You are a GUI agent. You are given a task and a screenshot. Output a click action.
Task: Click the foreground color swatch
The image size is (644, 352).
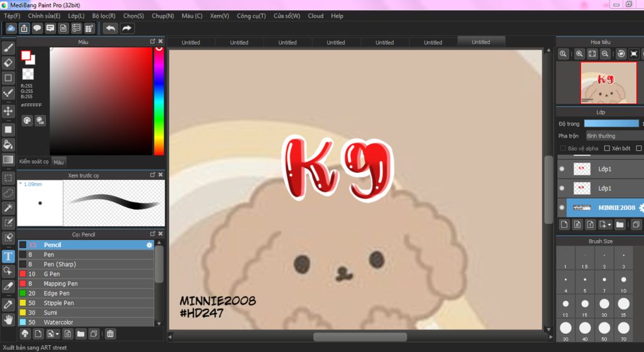(x=25, y=55)
